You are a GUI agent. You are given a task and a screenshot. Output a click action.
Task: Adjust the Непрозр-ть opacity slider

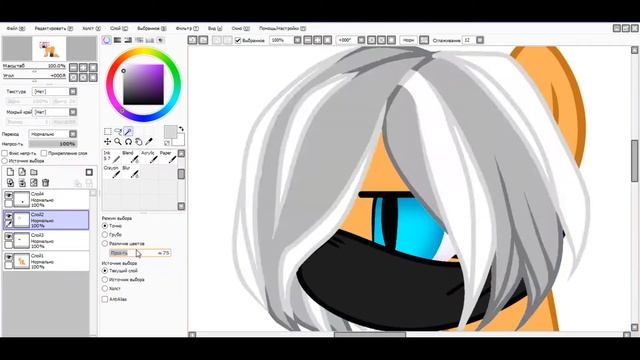coord(53,144)
